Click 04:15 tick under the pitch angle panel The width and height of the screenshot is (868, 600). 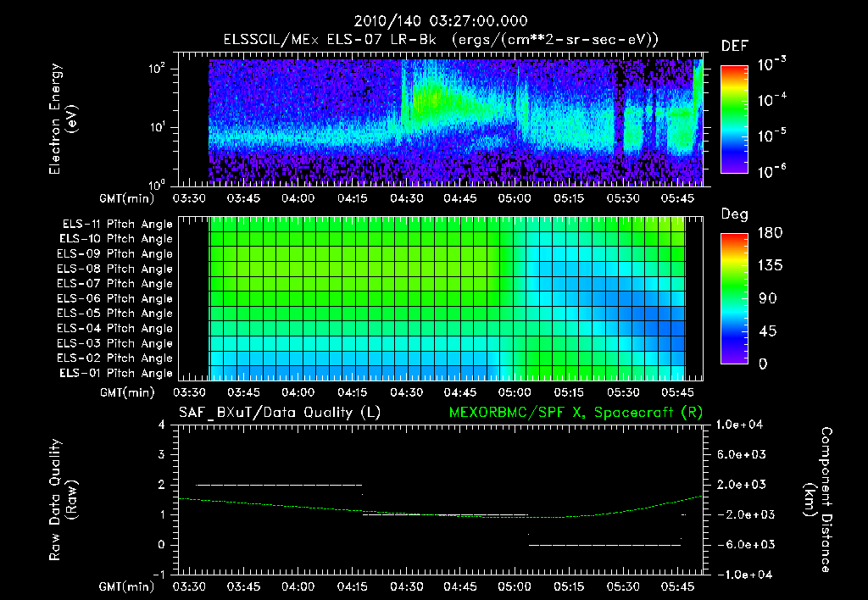tap(352, 392)
